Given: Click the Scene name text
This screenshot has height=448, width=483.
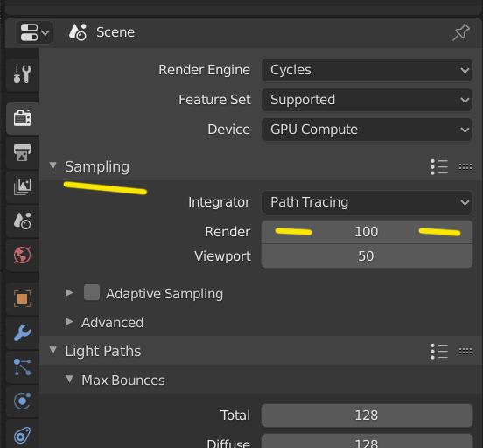Looking at the screenshot, I should click(115, 32).
